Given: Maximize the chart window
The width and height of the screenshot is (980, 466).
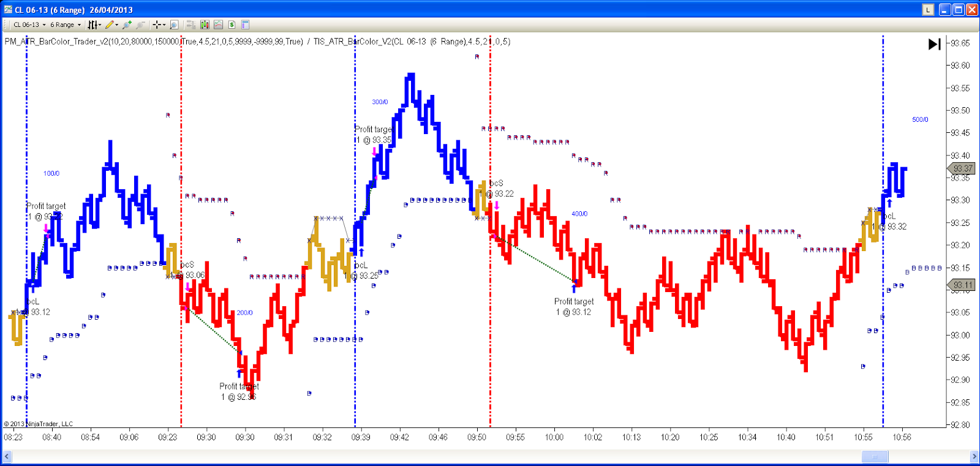Looking at the screenshot, I should point(959,9).
